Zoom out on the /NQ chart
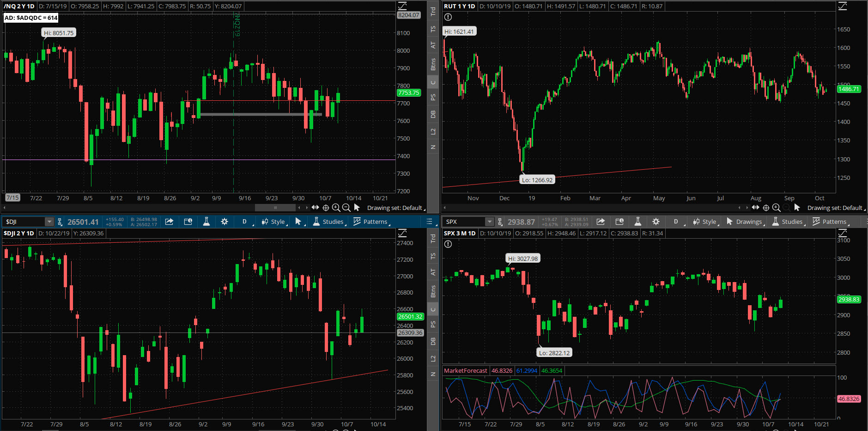The width and height of the screenshot is (868, 431). coord(346,208)
